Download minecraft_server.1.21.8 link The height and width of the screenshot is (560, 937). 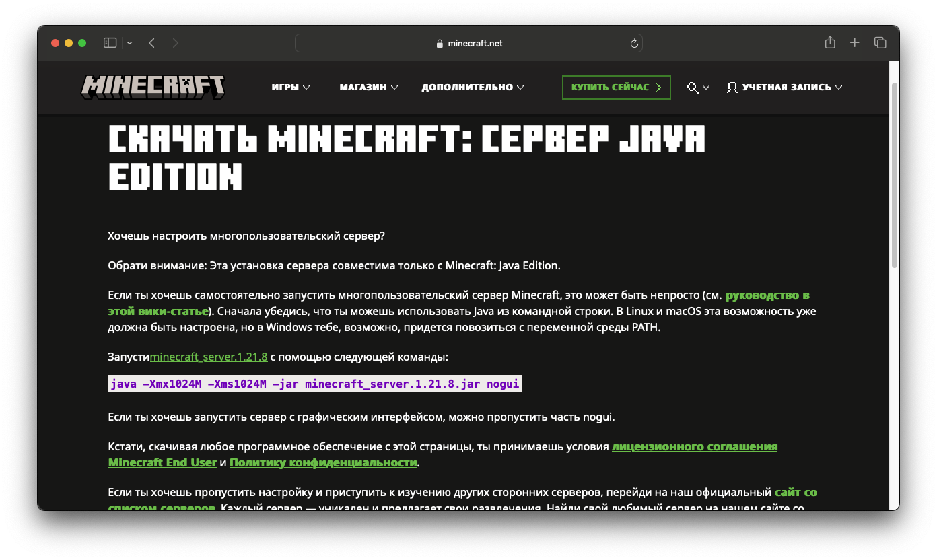point(209,357)
